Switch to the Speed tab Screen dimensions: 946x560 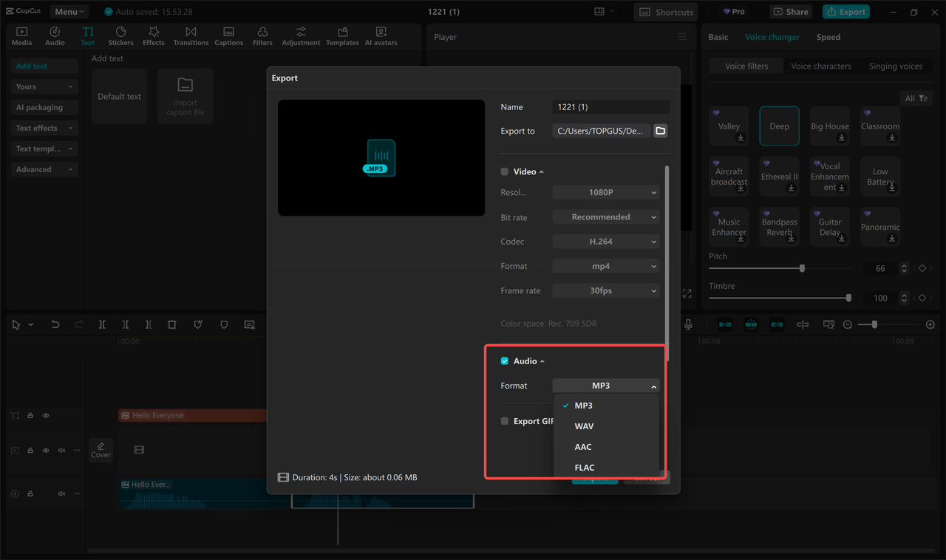pos(828,36)
